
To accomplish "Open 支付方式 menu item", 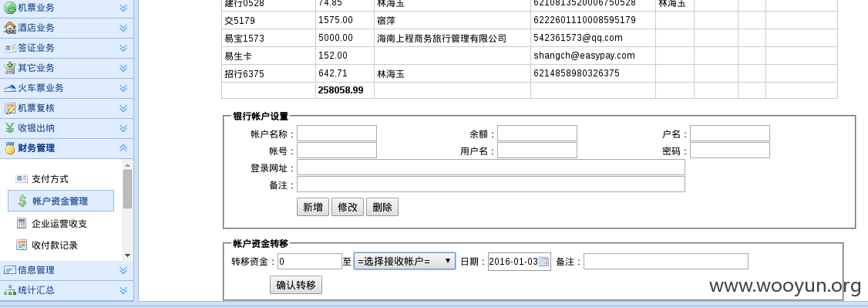I will coord(50,179).
